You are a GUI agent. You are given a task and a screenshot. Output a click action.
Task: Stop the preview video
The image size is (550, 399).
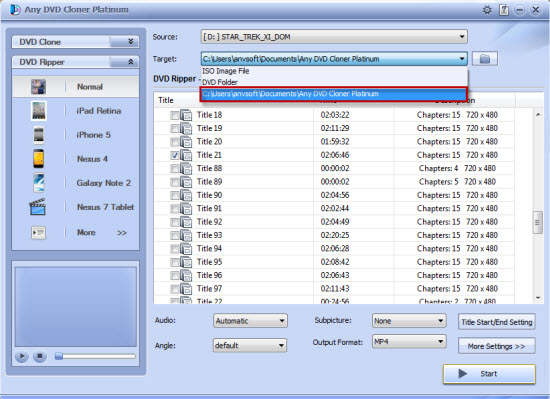coord(40,357)
